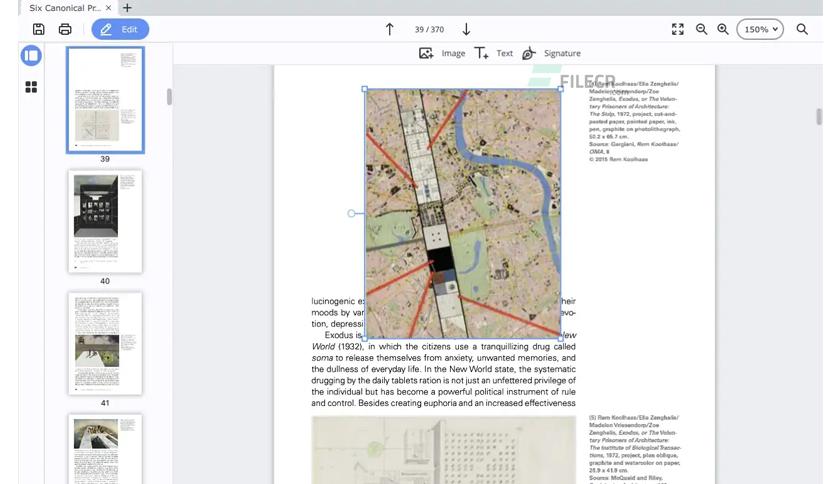Open the 150% zoom level dropdown
Image resolution: width=836 pixels, height=484 pixels.
760,29
